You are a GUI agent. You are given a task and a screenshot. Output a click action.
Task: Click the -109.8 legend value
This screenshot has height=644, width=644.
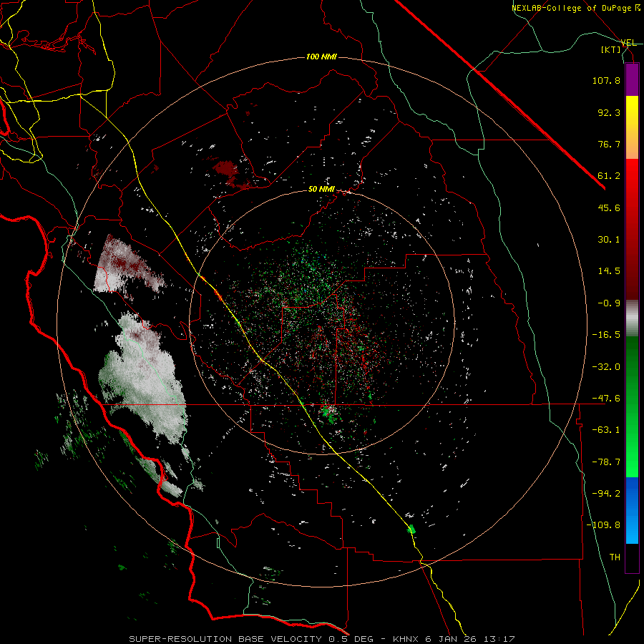[x=603, y=525]
